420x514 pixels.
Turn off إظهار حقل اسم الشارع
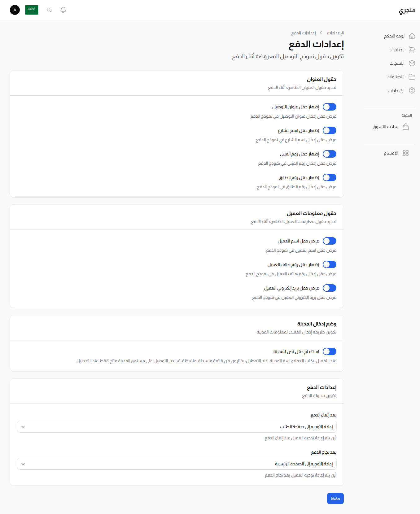click(x=329, y=130)
